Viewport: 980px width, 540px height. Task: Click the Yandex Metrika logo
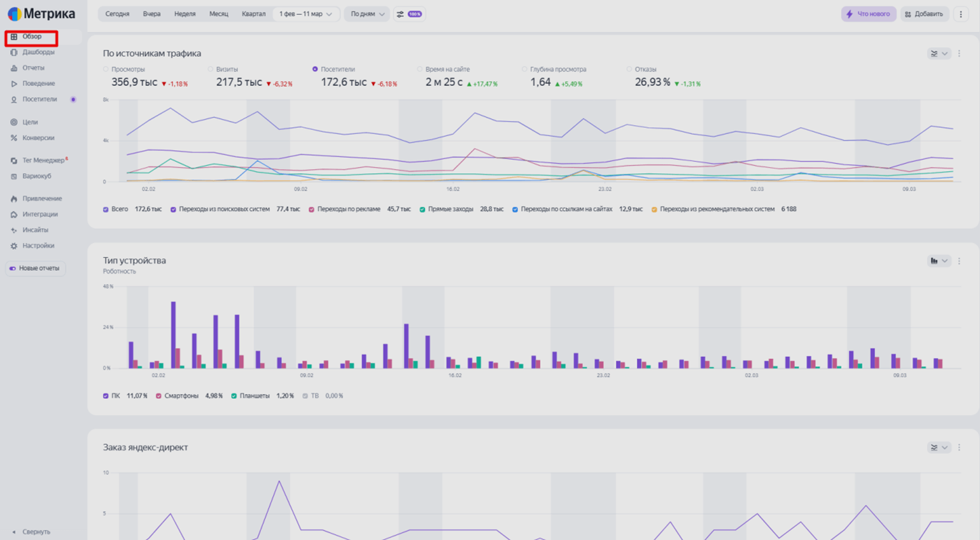(x=41, y=13)
